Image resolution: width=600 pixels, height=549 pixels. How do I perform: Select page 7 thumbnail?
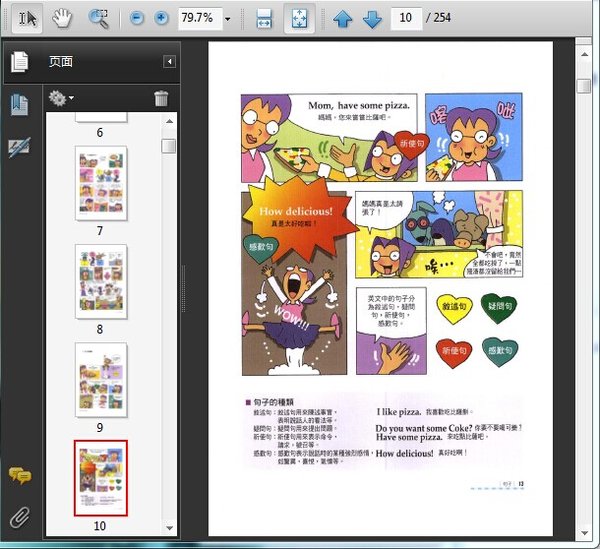tap(101, 183)
